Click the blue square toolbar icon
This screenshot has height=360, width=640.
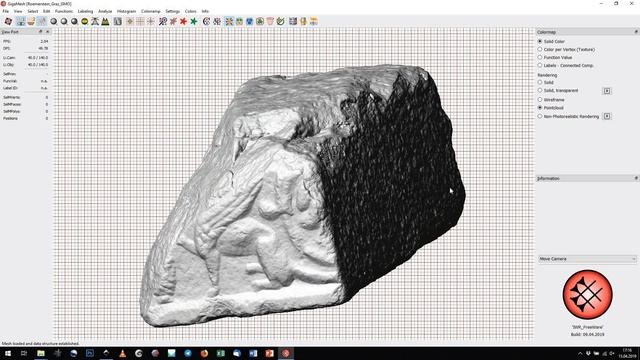249,21
